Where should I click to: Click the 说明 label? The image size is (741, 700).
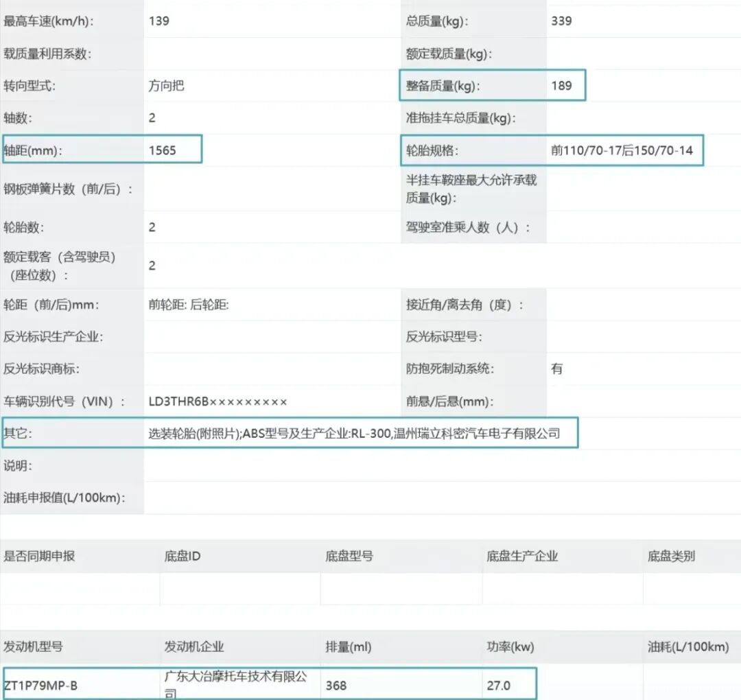coord(17,466)
